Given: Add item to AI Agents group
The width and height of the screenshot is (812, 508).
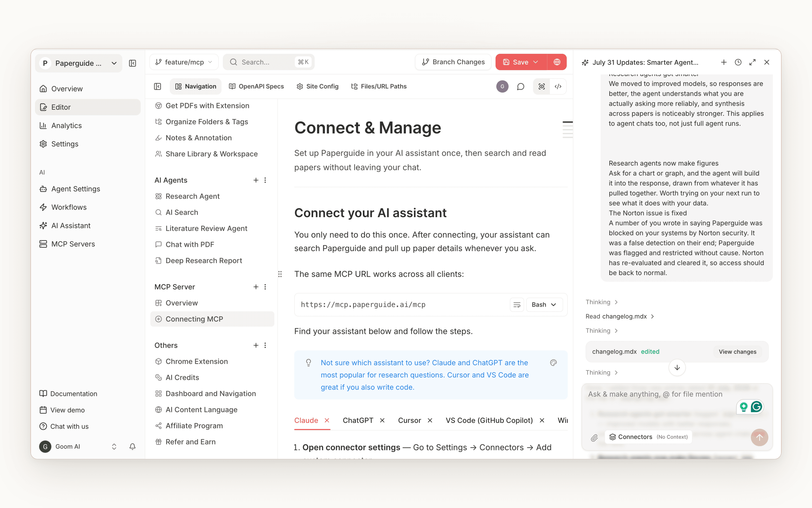Looking at the screenshot, I should point(256,180).
